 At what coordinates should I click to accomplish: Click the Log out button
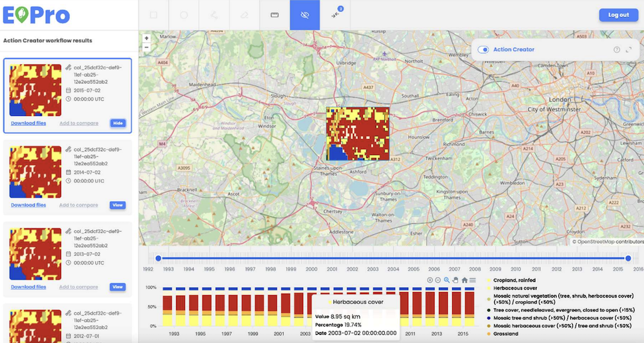tap(618, 14)
